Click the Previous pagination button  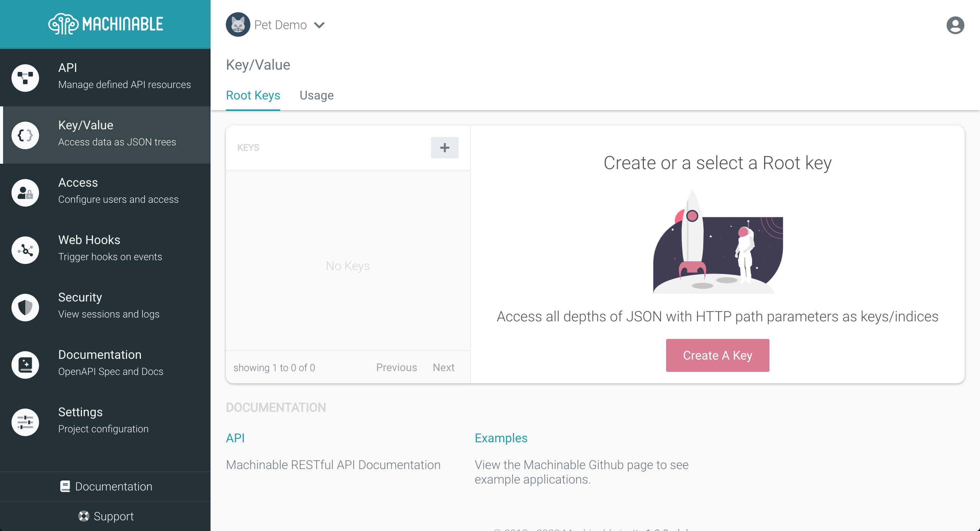click(x=397, y=367)
